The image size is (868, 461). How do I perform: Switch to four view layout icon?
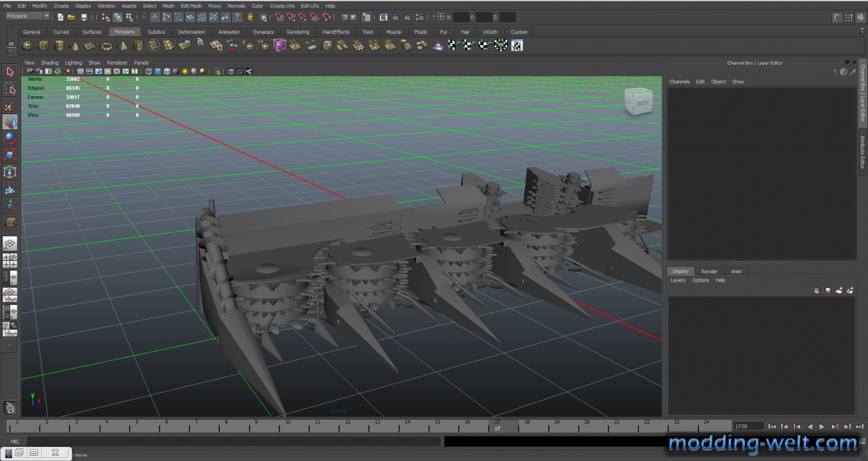click(x=10, y=261)
